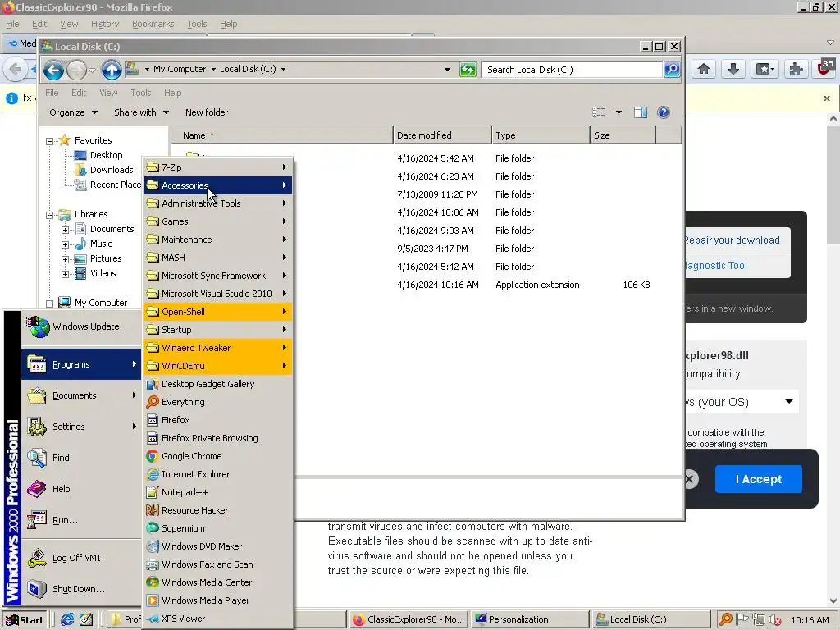Screen dimensions: 840x630
Task: Switch to Personalization taskbar button
Action: (529, 619)
